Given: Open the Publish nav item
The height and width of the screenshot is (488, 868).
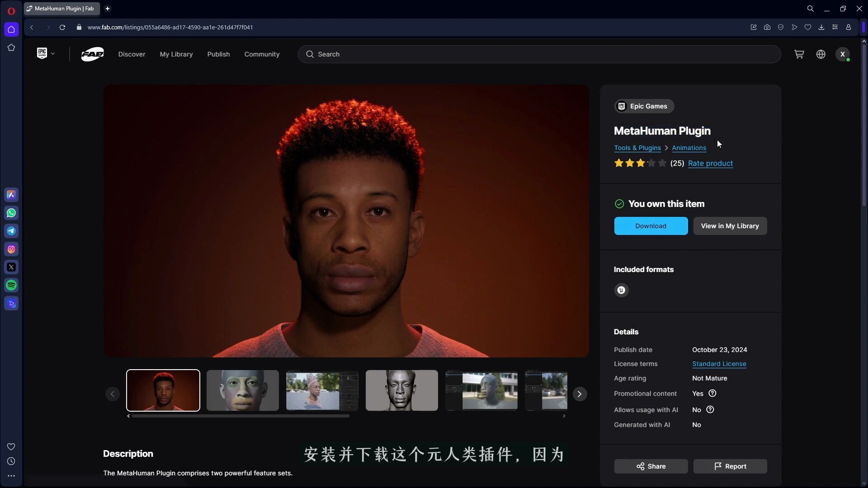Looking at the screenshot, I should point(218,54).
